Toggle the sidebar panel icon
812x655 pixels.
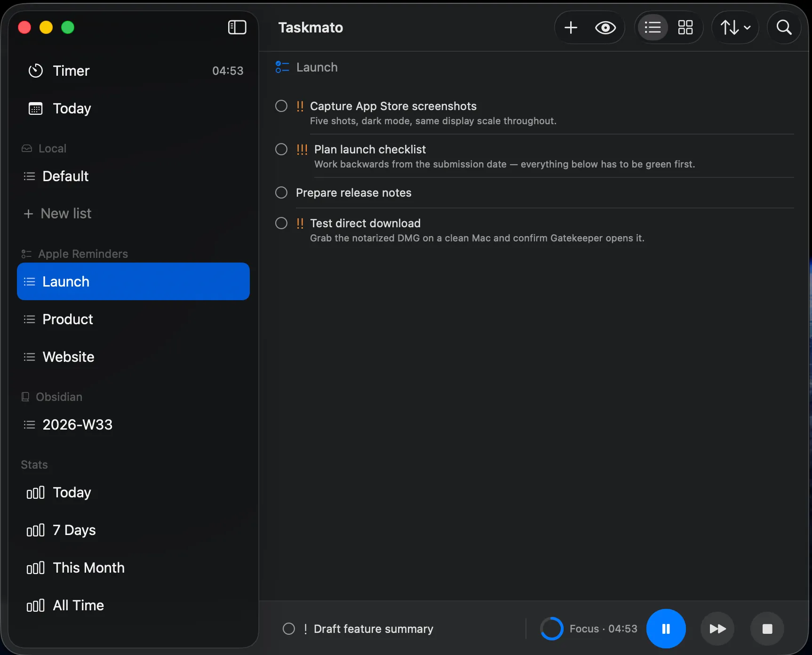pos(237,27)
